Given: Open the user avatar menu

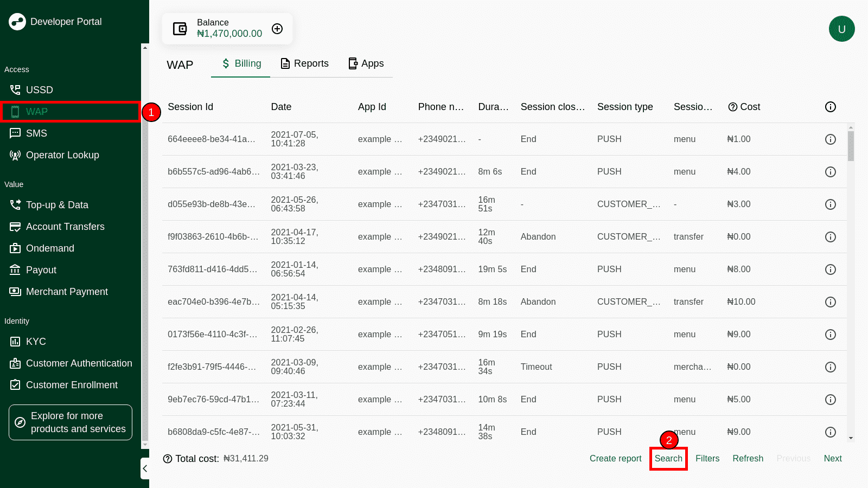Looking at the screenshot, I should point(841,29).
